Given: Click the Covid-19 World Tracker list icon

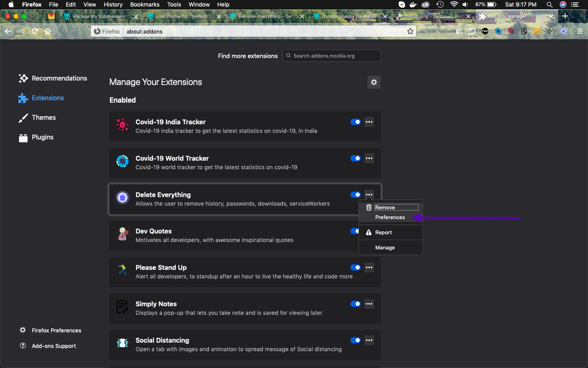Looking at the screenshot, I should coord(122,161).
